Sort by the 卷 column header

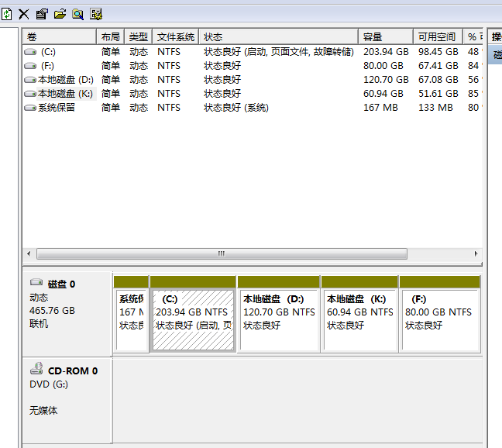tap(59, 37)
